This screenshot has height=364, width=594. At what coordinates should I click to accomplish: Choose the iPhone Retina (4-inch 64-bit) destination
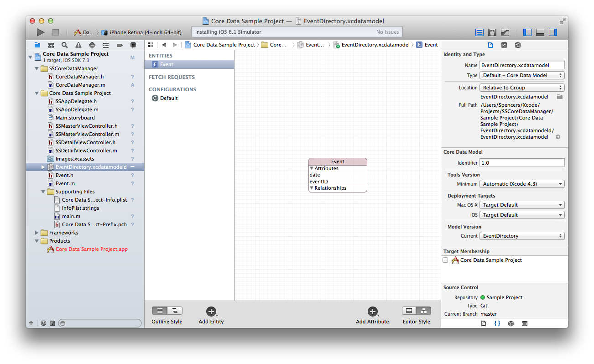141,32
